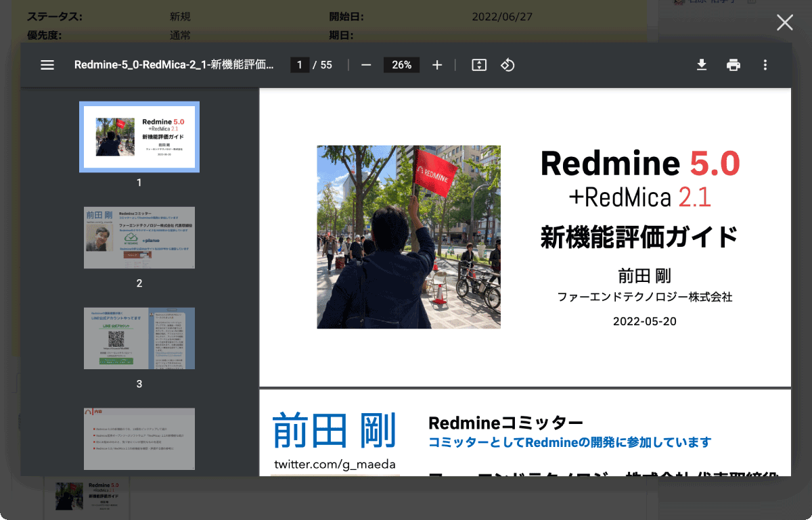Open page 2 thumbnail in the sidebar
The height and width of the screenshot is (520, 812).
pyautogui.click(x=139, y=237)
